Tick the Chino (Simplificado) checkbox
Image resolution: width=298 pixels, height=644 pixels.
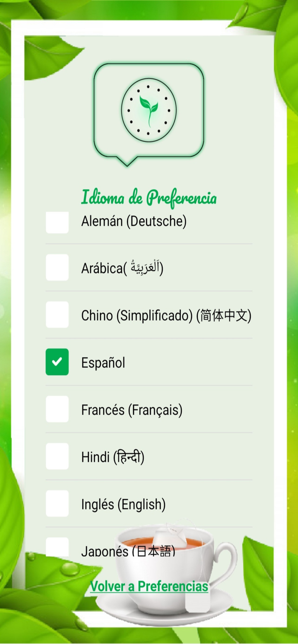tap(57, 315)
